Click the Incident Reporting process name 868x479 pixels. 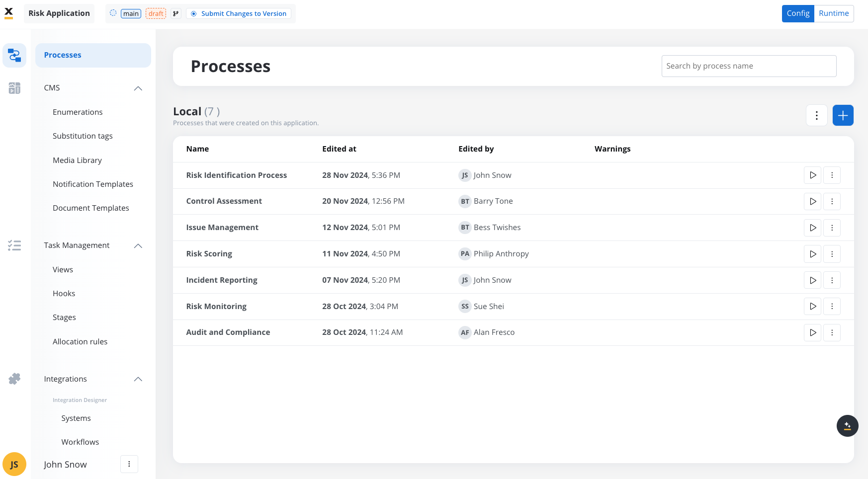coord(222,280)
